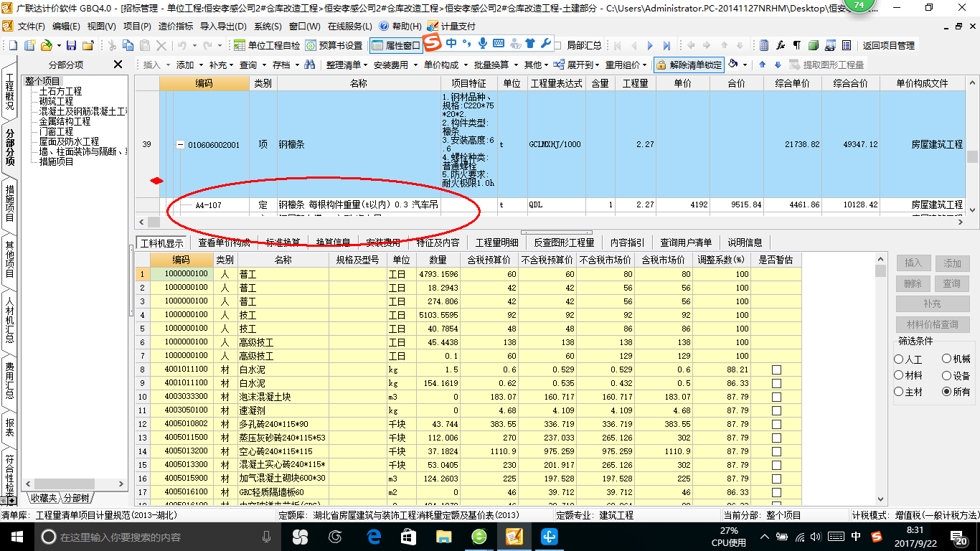Click the paragraph mark icon
980x551 pixels.
point(797,45)
